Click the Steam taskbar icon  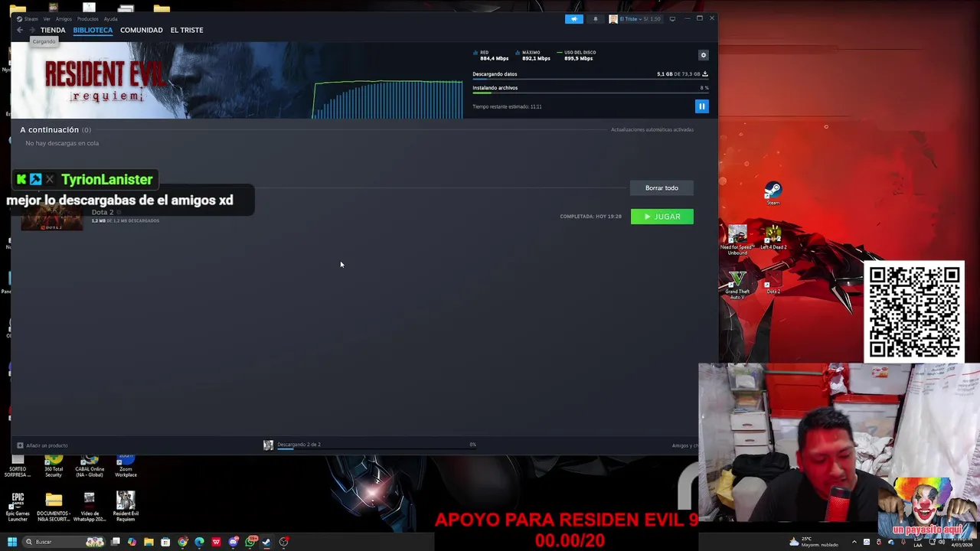pyautogui.click(x=266, y=542)
